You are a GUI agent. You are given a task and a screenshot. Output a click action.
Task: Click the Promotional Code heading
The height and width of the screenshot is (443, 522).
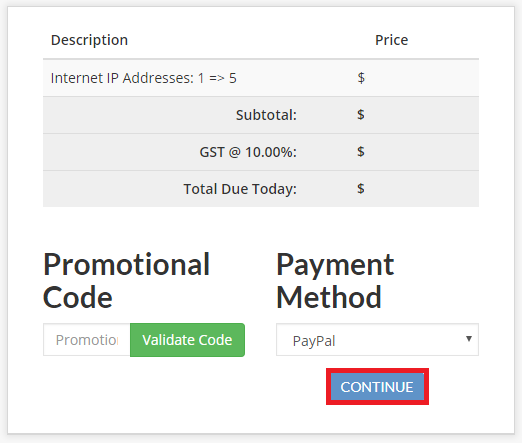point(127,281)
